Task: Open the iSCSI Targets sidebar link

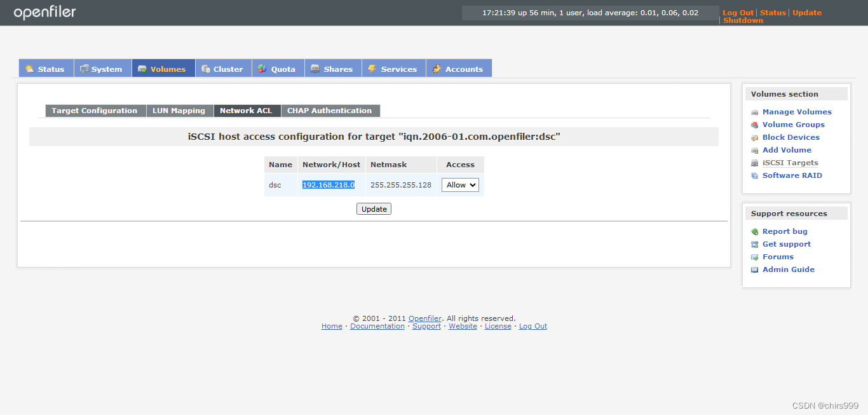Action: (790, 163)
